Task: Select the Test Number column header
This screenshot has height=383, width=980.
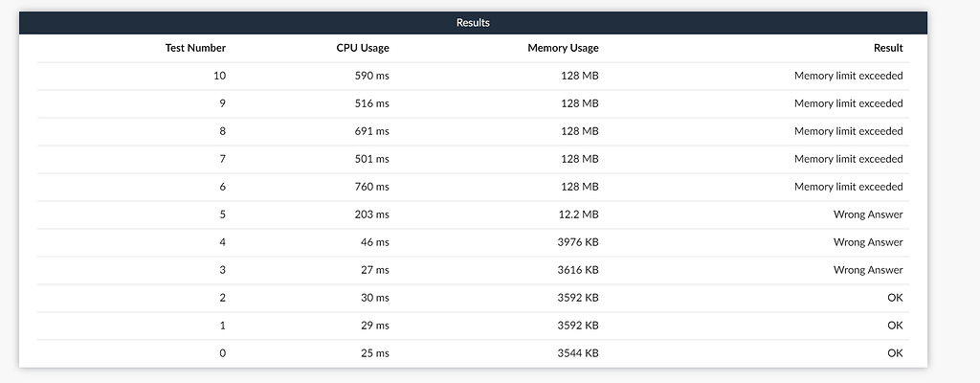Action: tap(195, 48)
